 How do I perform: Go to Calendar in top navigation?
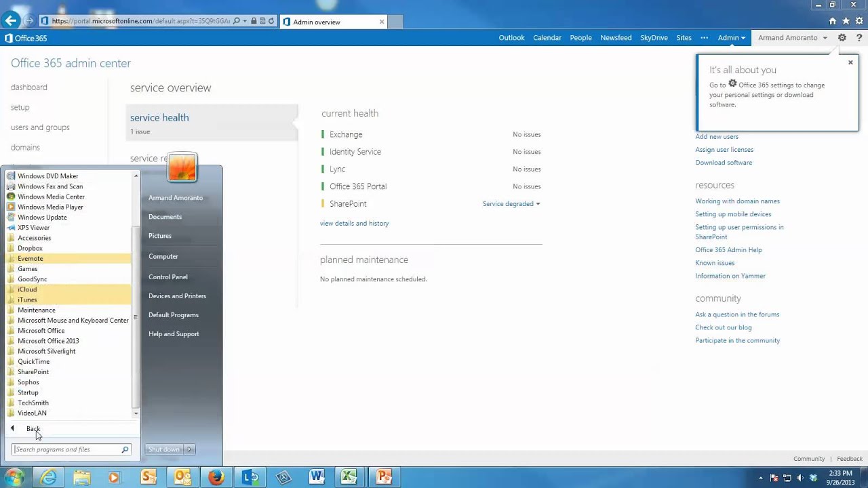tap(547, 38)
